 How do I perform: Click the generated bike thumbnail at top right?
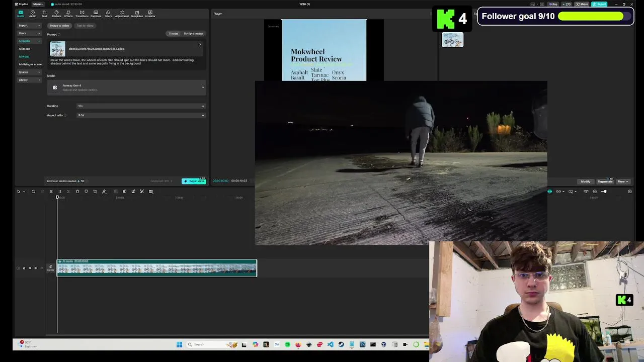(452, 40)
